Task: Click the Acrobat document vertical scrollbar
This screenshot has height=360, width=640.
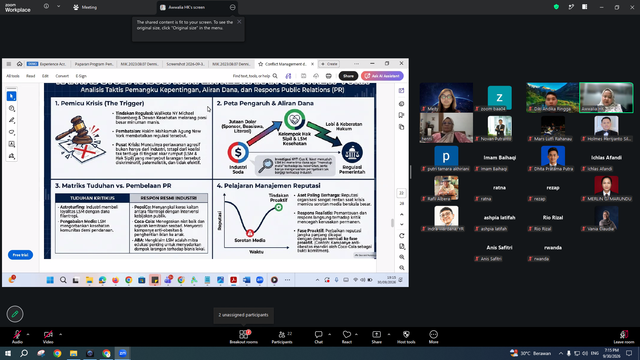Action: click(x=392, y=223)
